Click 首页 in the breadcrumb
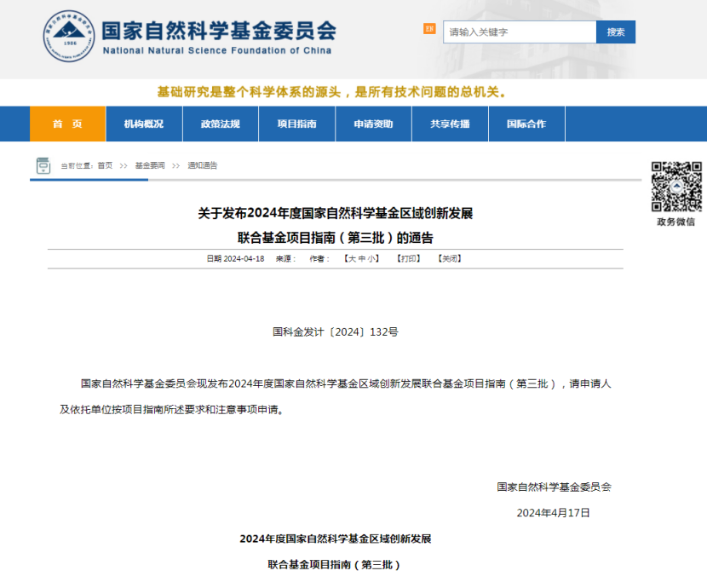Viewport: 707px width, 588px height. pos(105,166)
